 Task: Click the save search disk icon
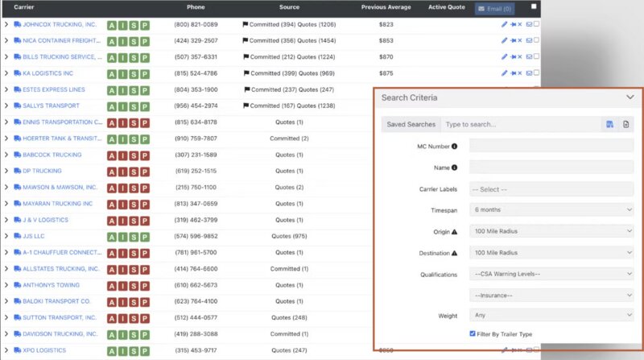609,124
